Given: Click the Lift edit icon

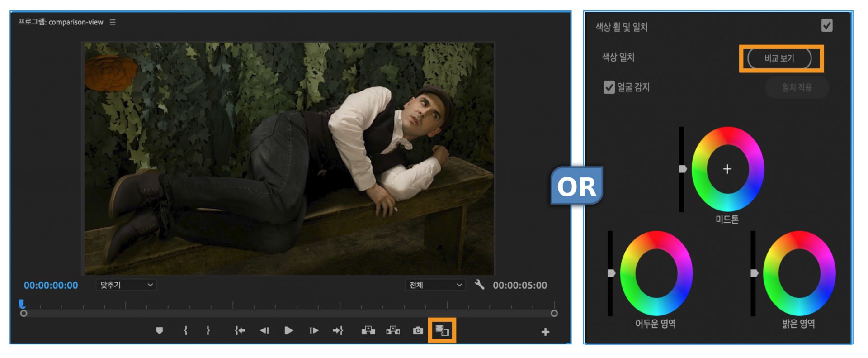Looking at the screenshot, I should [x=368, y=330].
